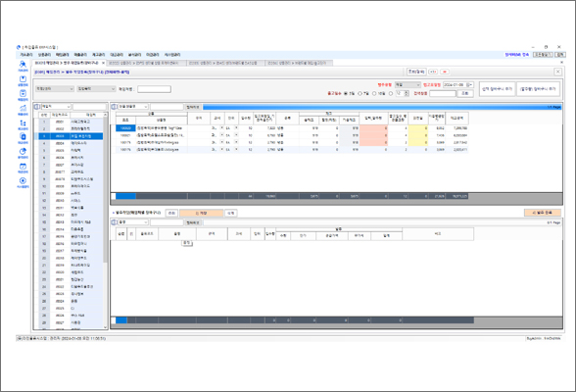Open the last menu-bar item (시스템관리)
This screenshot has width=576, height=392.
[x=172, y=55]
